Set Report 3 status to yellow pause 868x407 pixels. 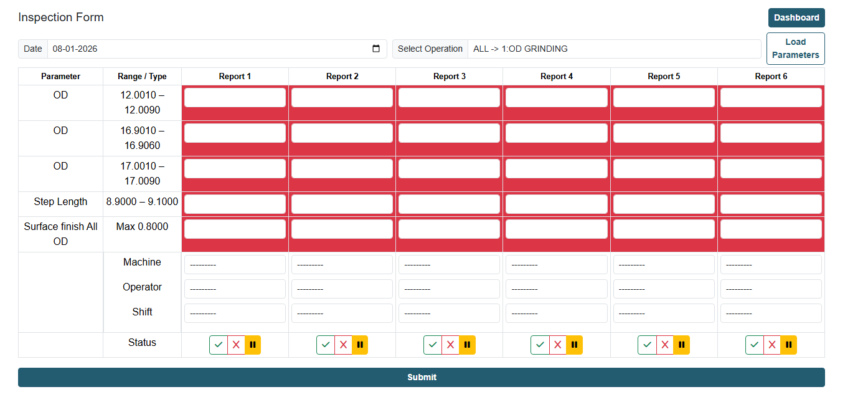click(467, 345)
